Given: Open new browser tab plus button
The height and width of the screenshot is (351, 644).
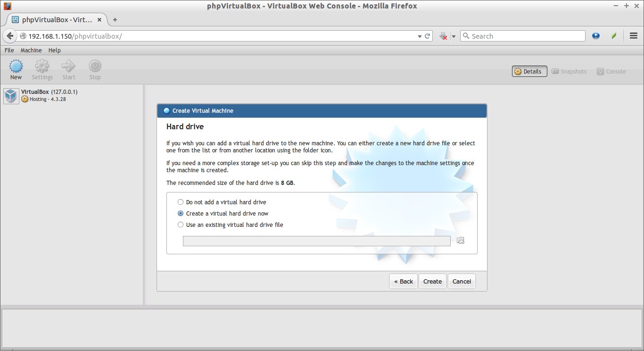Looking at the screenshot, I should pyautogui.click(x=115, y=20).
